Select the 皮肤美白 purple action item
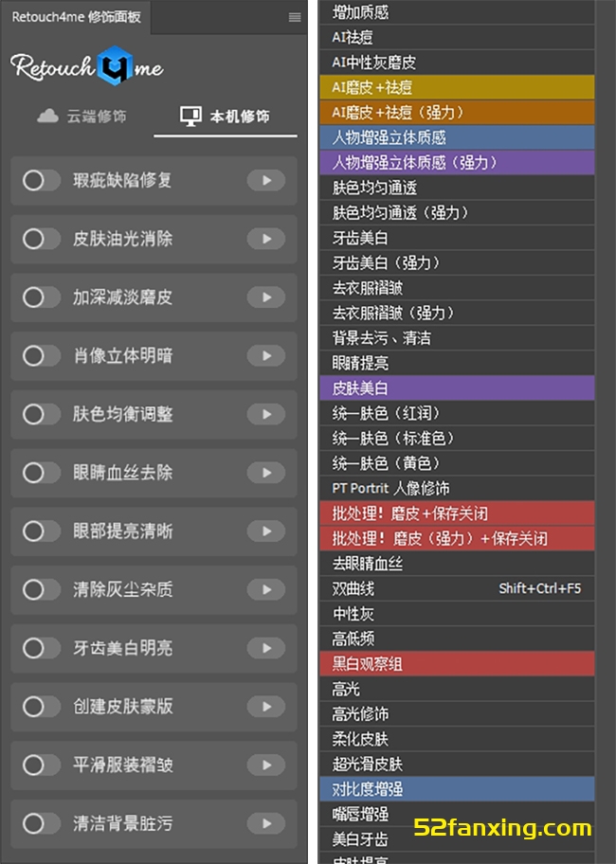 pos(457,388)
